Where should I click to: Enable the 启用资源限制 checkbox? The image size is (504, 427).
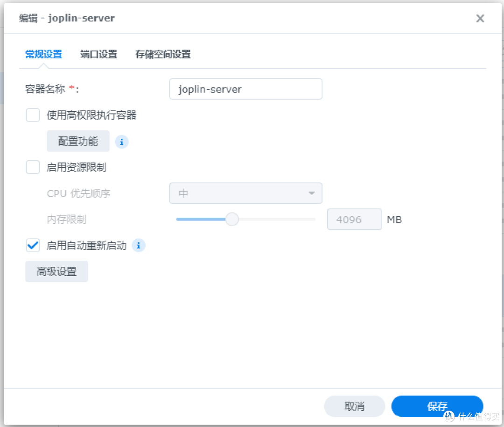click(33, 167)
